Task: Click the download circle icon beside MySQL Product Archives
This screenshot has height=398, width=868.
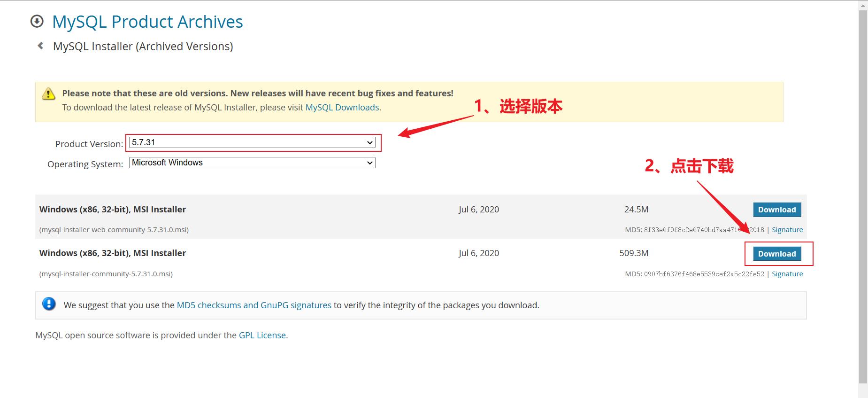Action: (37, 22)
